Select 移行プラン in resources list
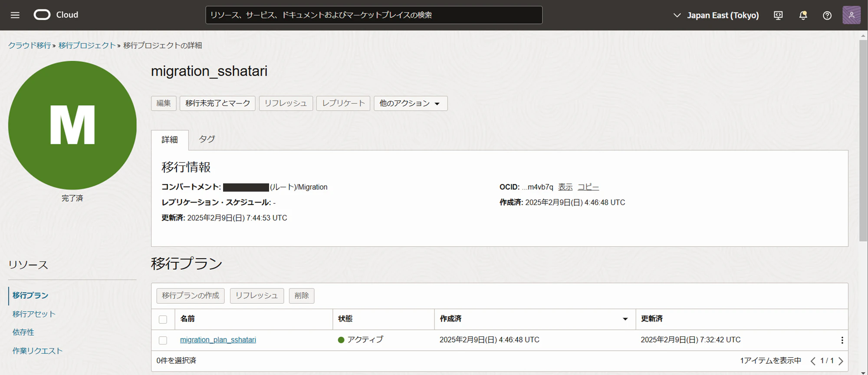 (x=30, y=295)
